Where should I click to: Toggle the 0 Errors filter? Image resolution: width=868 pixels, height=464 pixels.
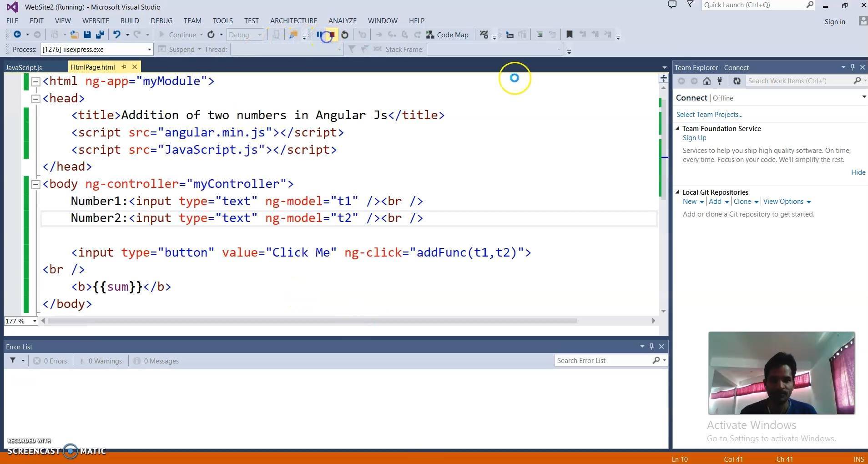coord(50,361)
